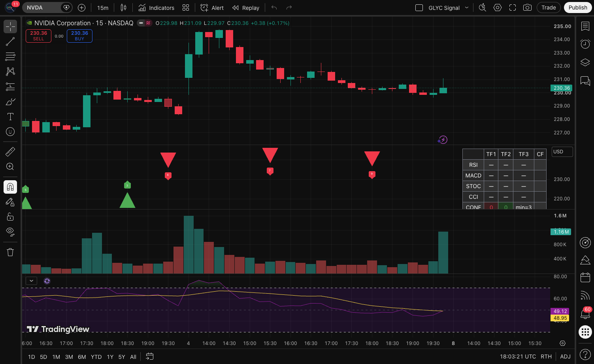Image resolution: width=594 pixels, height=364 pixels.
Task: Switch to YTD date range
Action: [x=96, y=357]
